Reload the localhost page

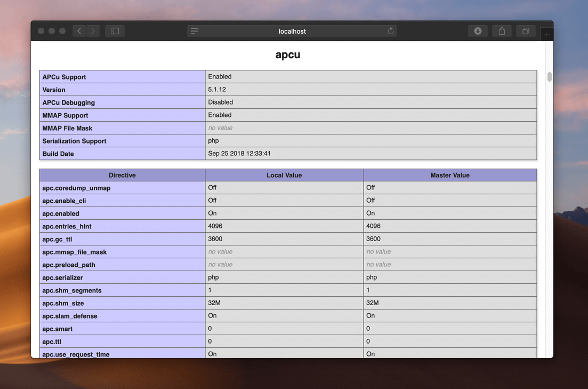pyautogui.click(x=391, y=31)
